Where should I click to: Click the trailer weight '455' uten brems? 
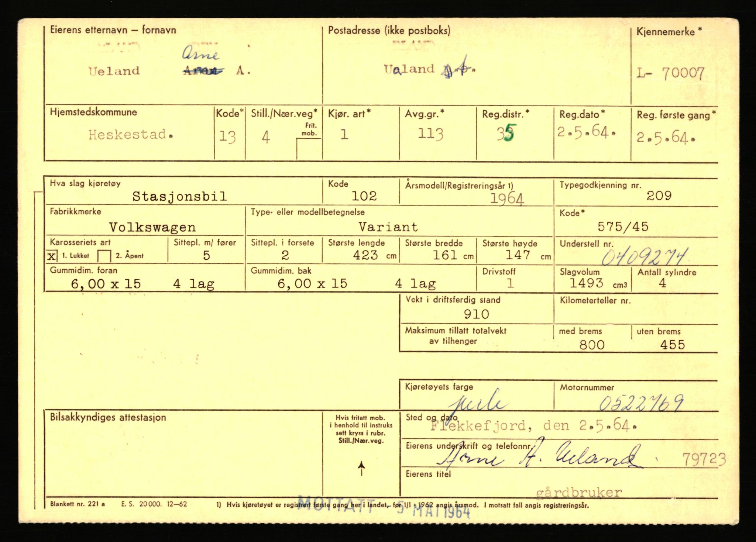point(673,345)
